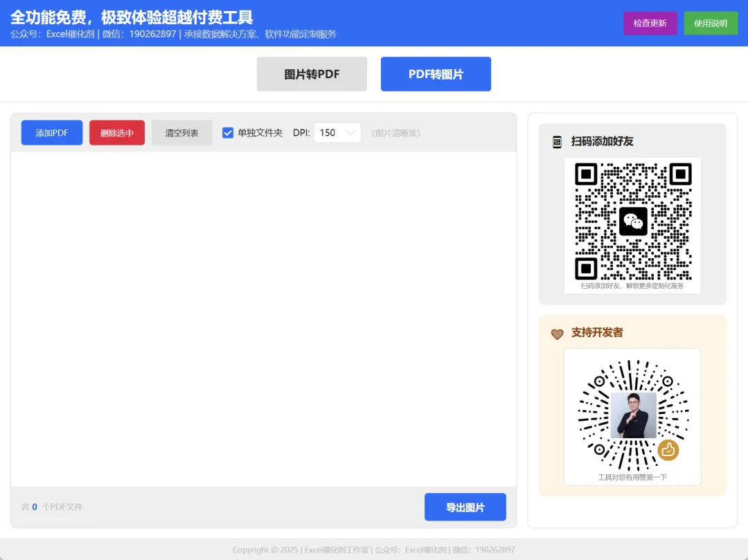The height and width of the screenshot is (560, 748).
Task: Switch to the 图片转PDF tab
Action: pyautogui.click(x=312, y=74)
